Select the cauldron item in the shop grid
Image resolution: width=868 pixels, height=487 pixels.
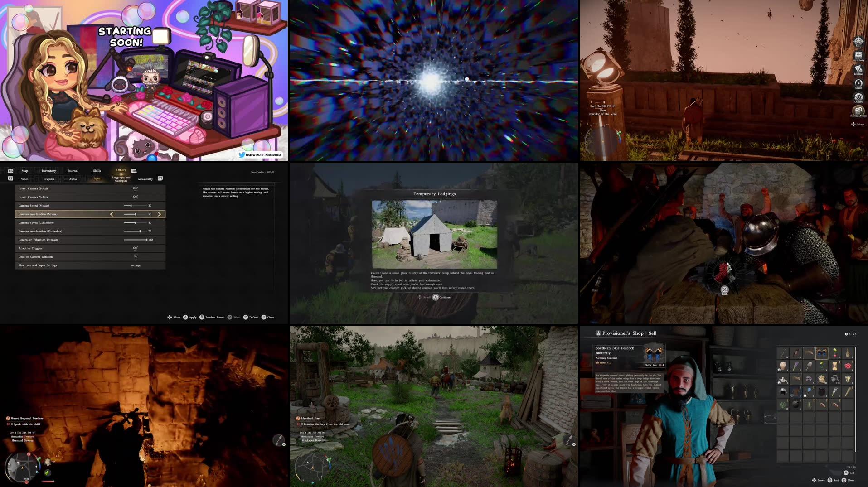point(821,391)
